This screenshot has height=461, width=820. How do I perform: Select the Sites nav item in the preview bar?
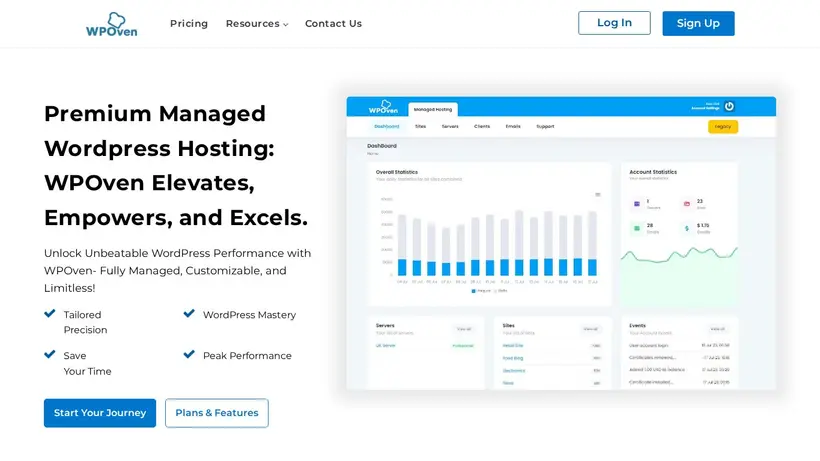coord(420,126)
